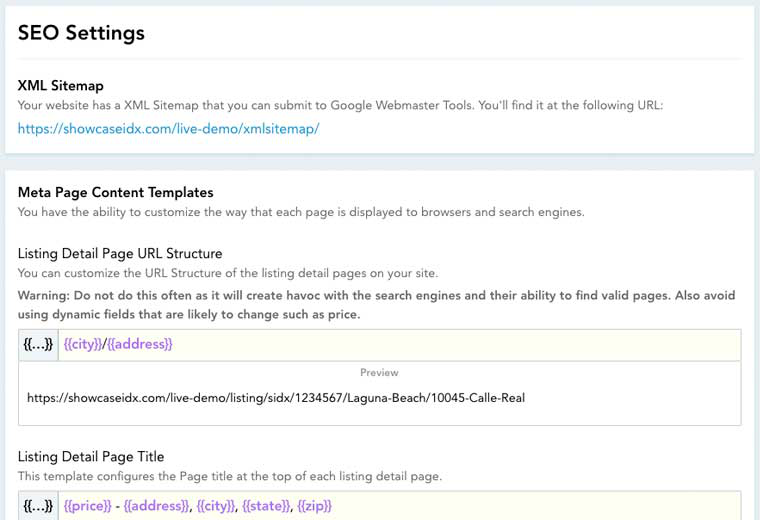The height and width of the screenshot is (520, 760).
Task: Click the XML Sitemap heading
Action: [x=61, y=86]
